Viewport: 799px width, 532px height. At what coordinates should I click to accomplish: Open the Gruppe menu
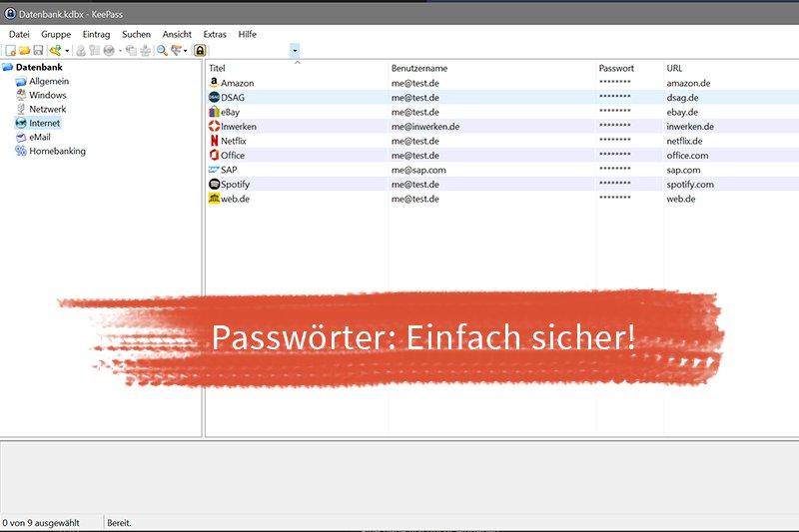[56, 34]
